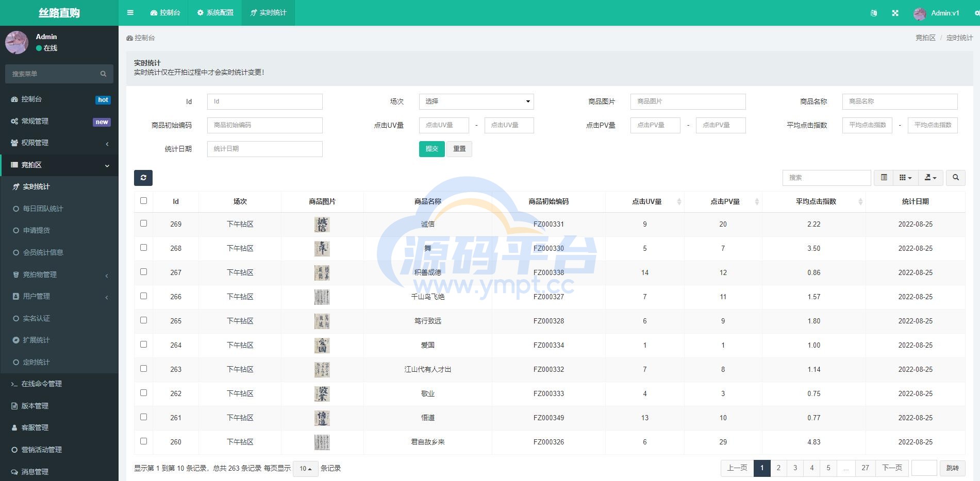Open 客服管理 sidebar item
This screenshot has width=980, height=481.
pos(59,428)
